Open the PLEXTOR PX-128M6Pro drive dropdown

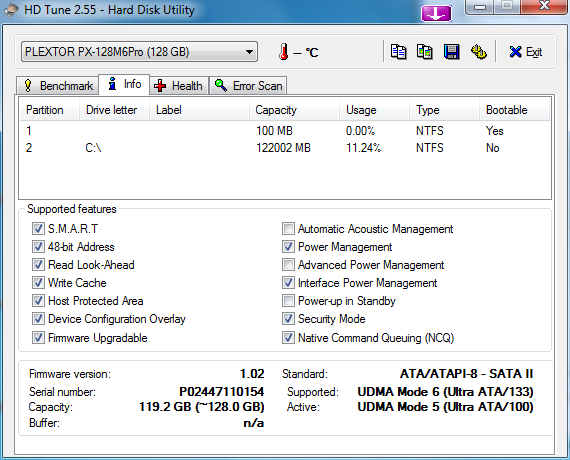pos(139,52)
